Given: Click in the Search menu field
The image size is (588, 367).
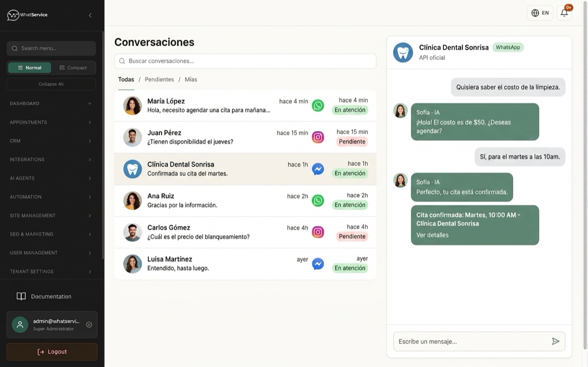Looking at the screenshot, I should pyautogui.click(x=51, y=48).
